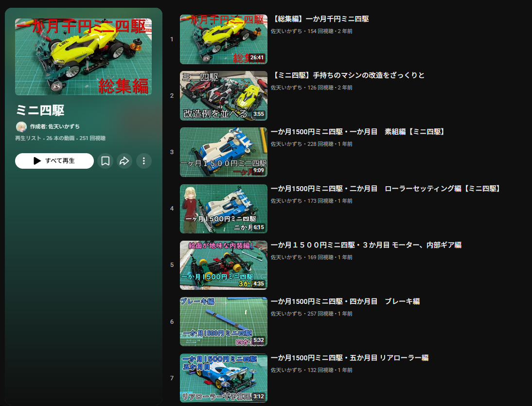Image resolution: width=532 pixels, height=406 pixels.
Task: Open the 手持ちのマシンの改造をざっくりと video title
Action: point(348,75)
